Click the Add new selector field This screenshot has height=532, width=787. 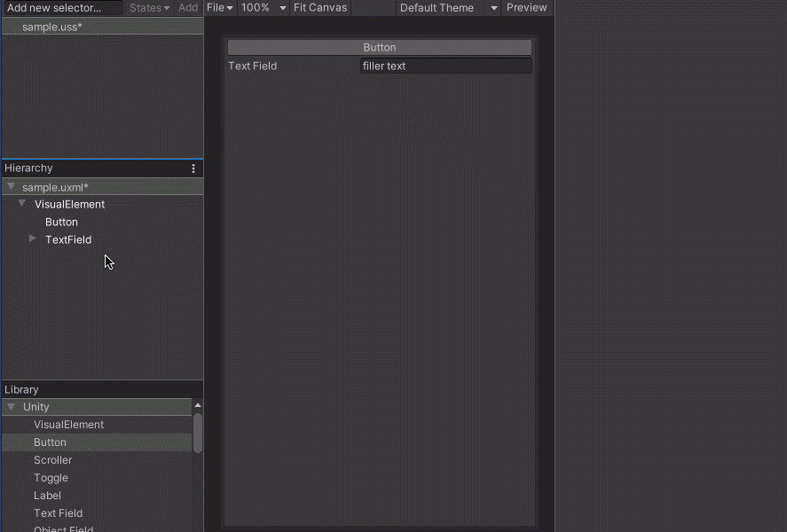[x=62, y=8]
